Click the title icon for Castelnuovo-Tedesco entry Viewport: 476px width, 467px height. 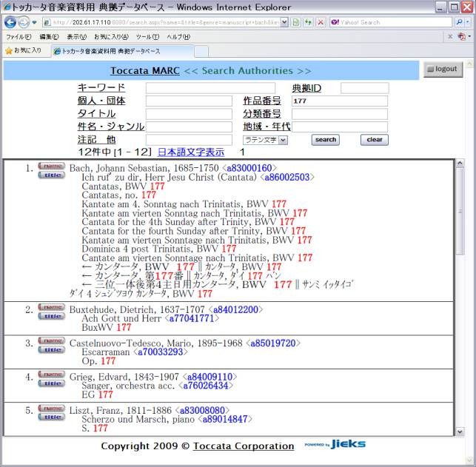click(52, 350)
